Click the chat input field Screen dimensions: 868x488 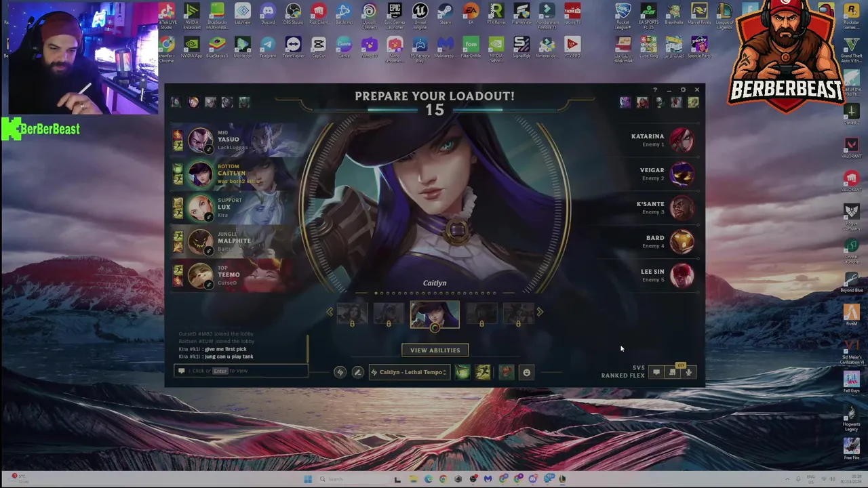[242, 371]
